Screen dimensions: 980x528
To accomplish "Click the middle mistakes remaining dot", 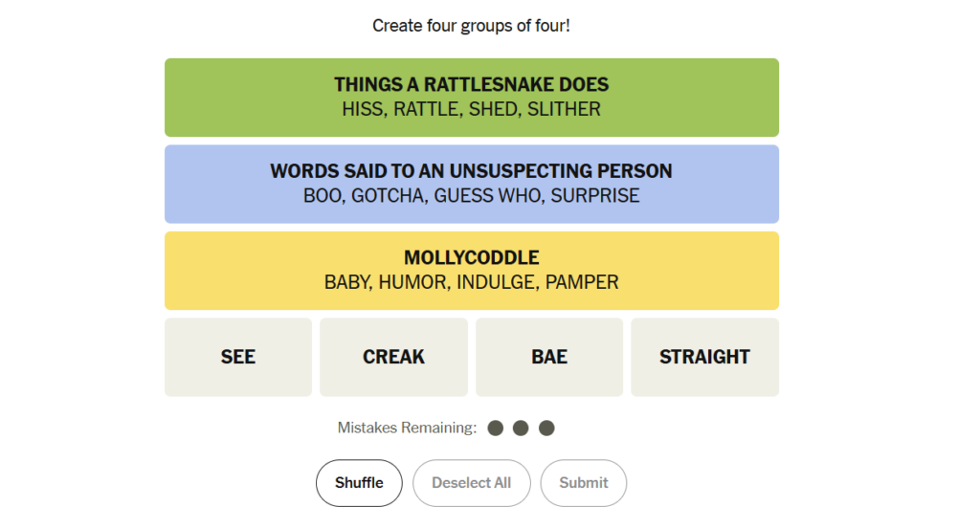I will pos(521,428).
